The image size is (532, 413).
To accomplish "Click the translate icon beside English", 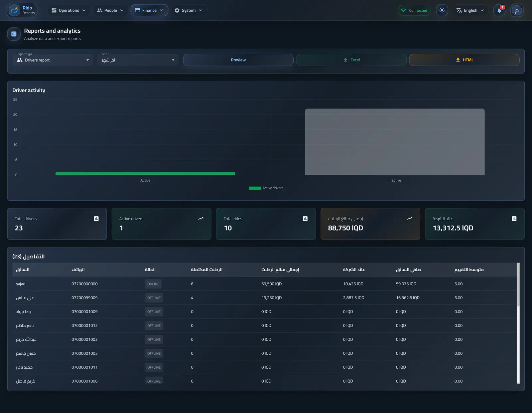I will point(459,10).
